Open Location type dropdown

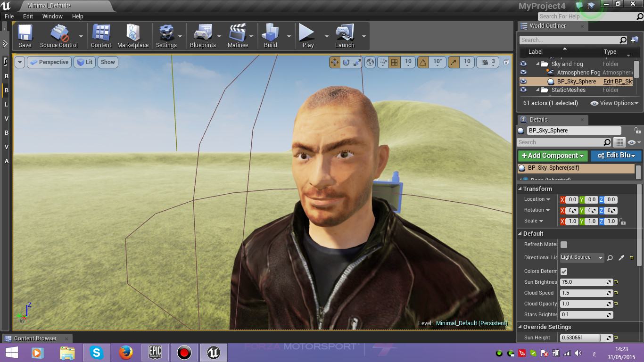537,199
